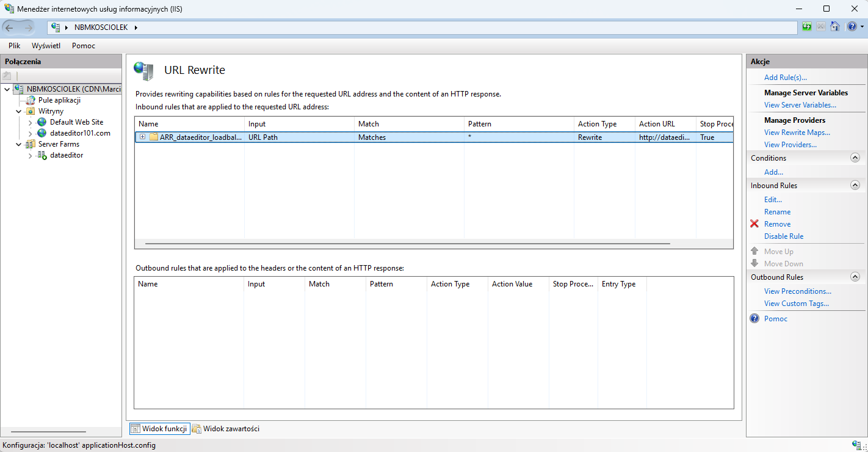Click the back navigation arrow
This screenshot has height=452, width=868.
(x=10, y=27)
